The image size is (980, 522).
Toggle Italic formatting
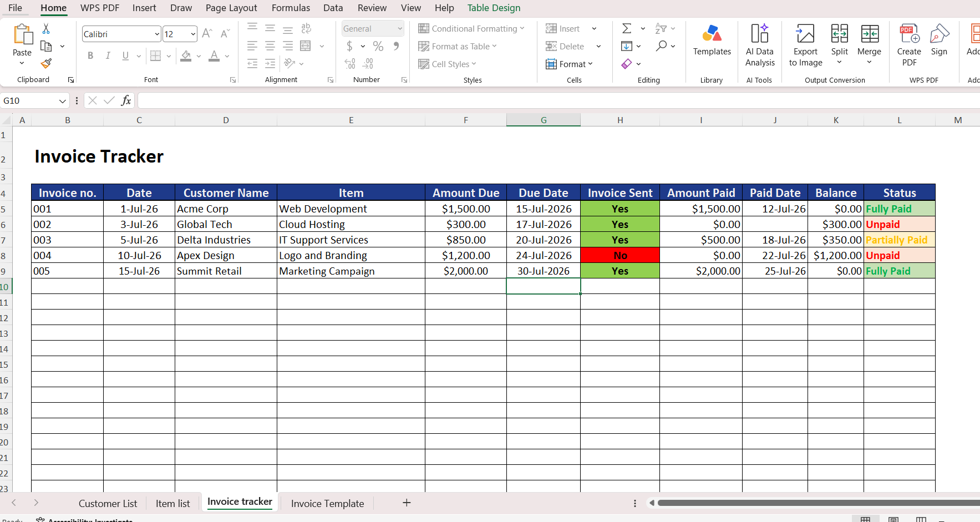tap(108, 55)
